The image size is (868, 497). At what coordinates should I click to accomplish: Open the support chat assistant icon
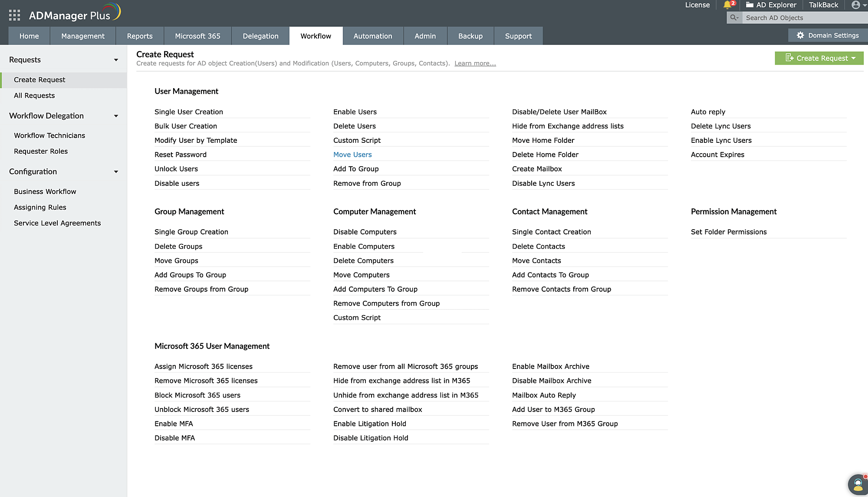tap(858, 484)
